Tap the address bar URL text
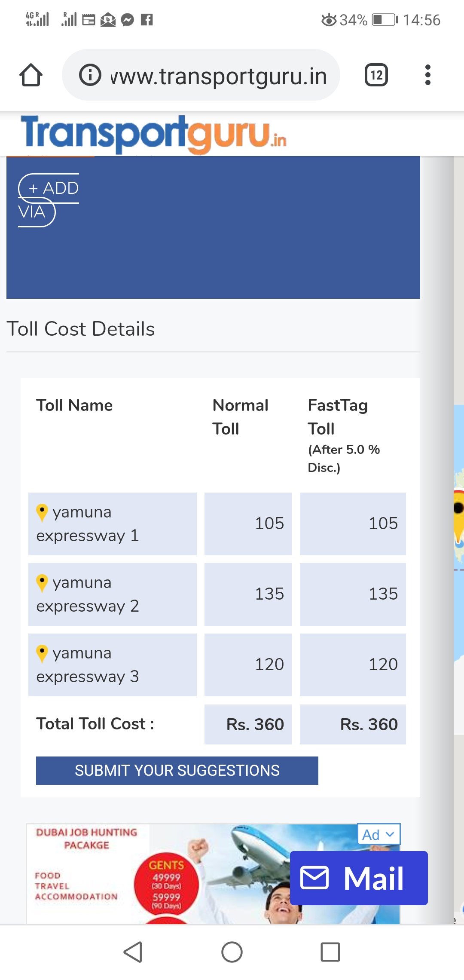Viewport: 464px width, 980px height. (219, 77)
